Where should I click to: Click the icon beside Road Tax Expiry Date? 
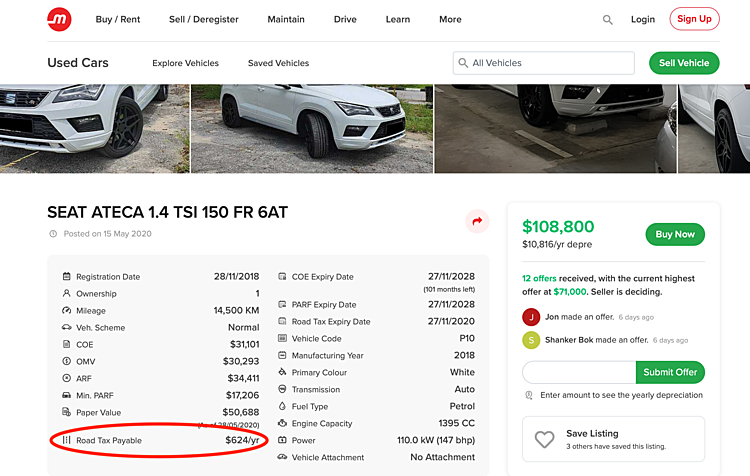282,321
